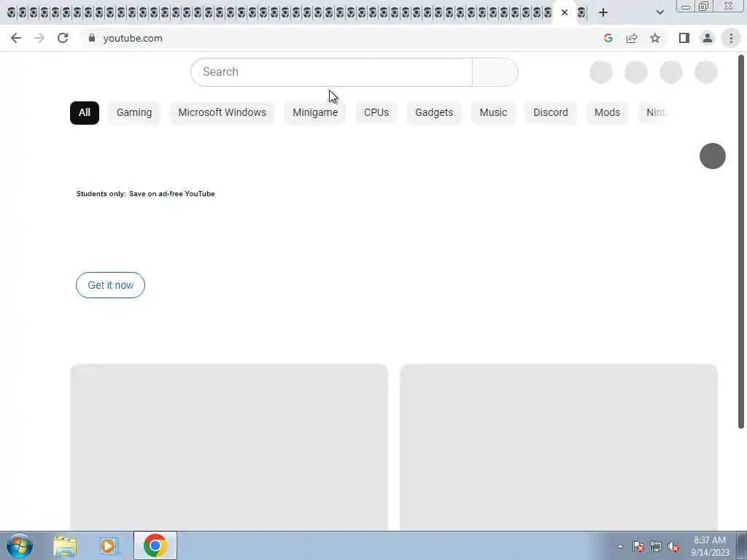Expand the tab search dropdown arrow

point(659,12)
